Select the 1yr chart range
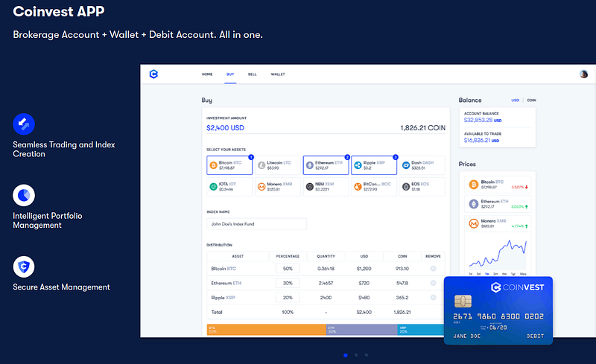This screenshot has width=596, height=364. [513, 274]
